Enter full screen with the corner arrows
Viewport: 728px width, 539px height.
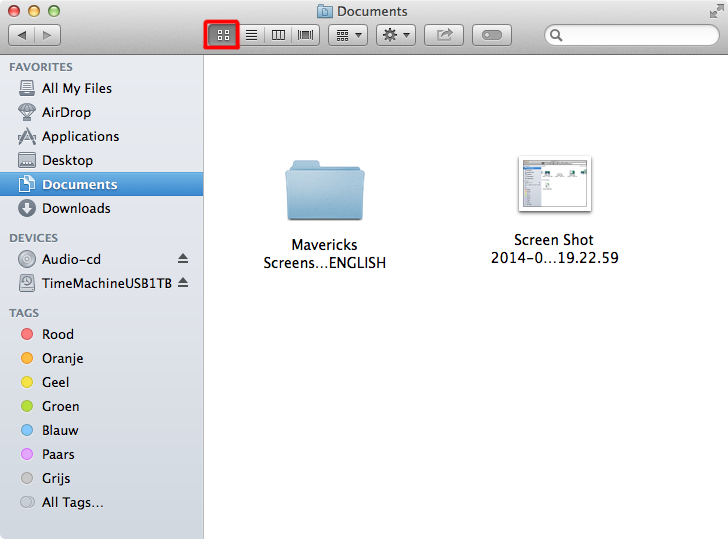coord(716,11)
